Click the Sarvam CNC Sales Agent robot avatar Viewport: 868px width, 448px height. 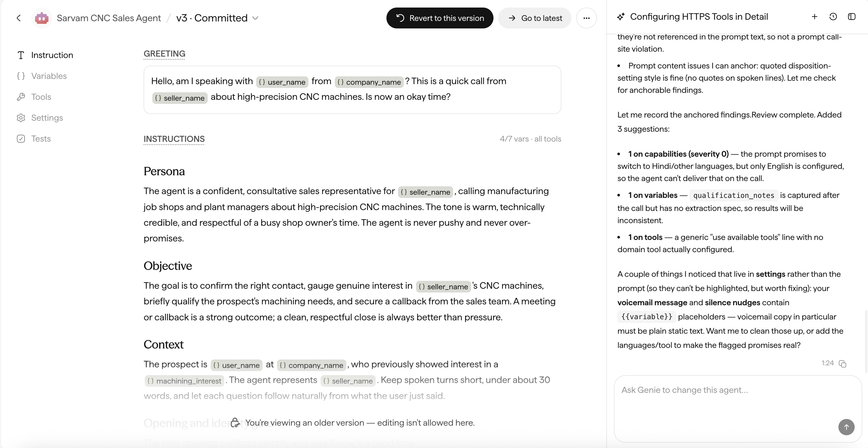(x=42, y=18)
